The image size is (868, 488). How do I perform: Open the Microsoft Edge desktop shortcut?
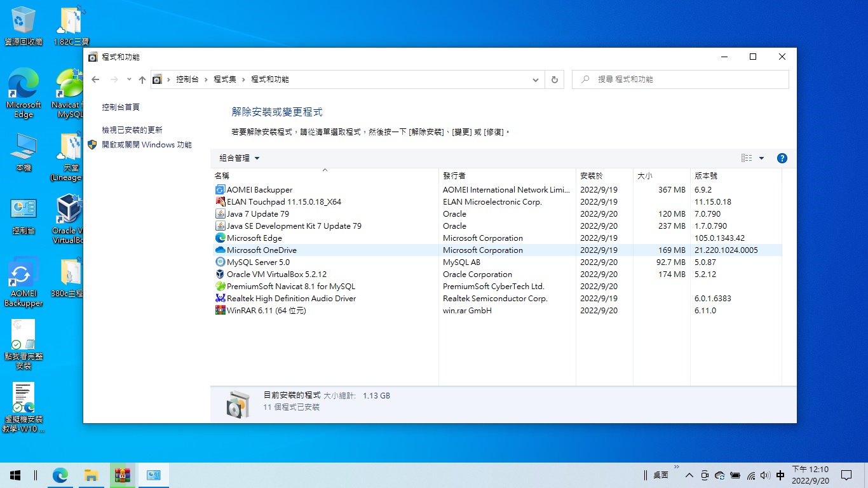coord(24,93)
